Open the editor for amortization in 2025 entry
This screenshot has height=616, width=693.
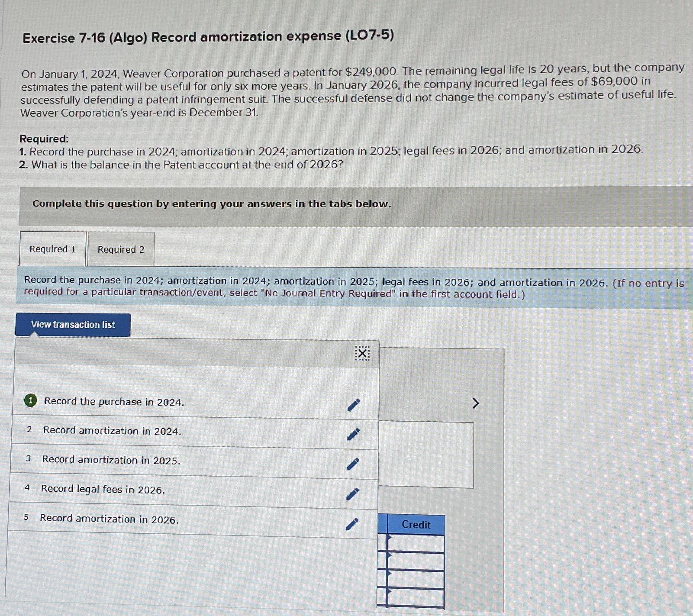(x=354, y=463)
